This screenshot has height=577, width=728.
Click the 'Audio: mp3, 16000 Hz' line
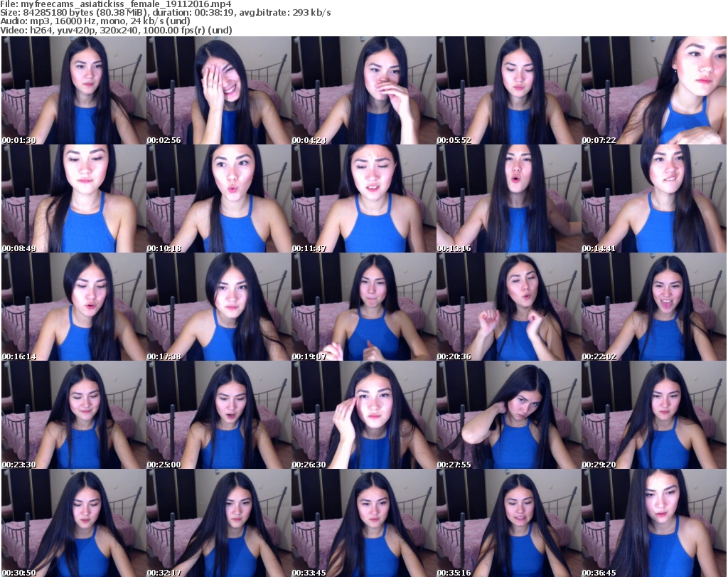[x=95, y=21]
